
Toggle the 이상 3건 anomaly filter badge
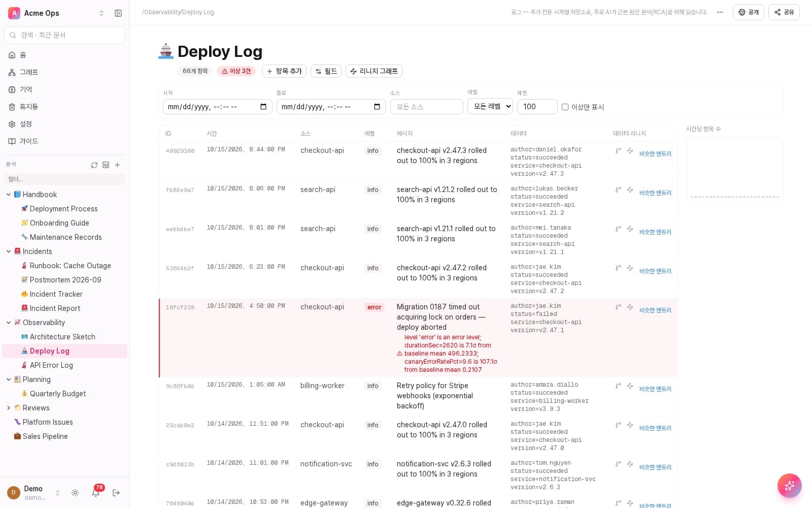236,71
